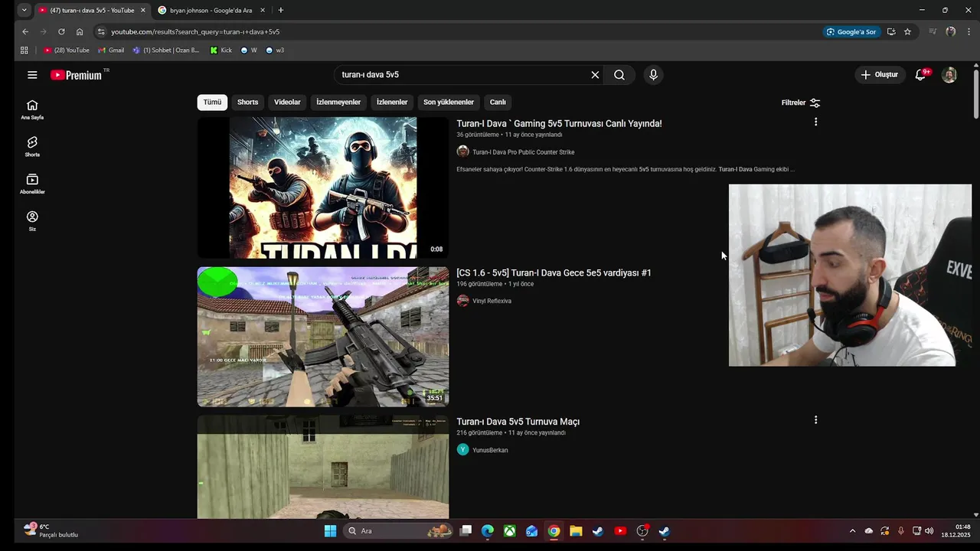Click the YouTube Premium logo
Screen dimensions: 980x551
(x=77, y=75)
